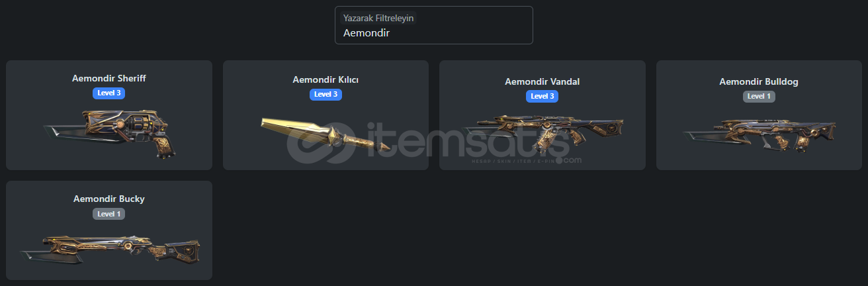Click the Aemondir Bulldog title text

click(759, 81)
